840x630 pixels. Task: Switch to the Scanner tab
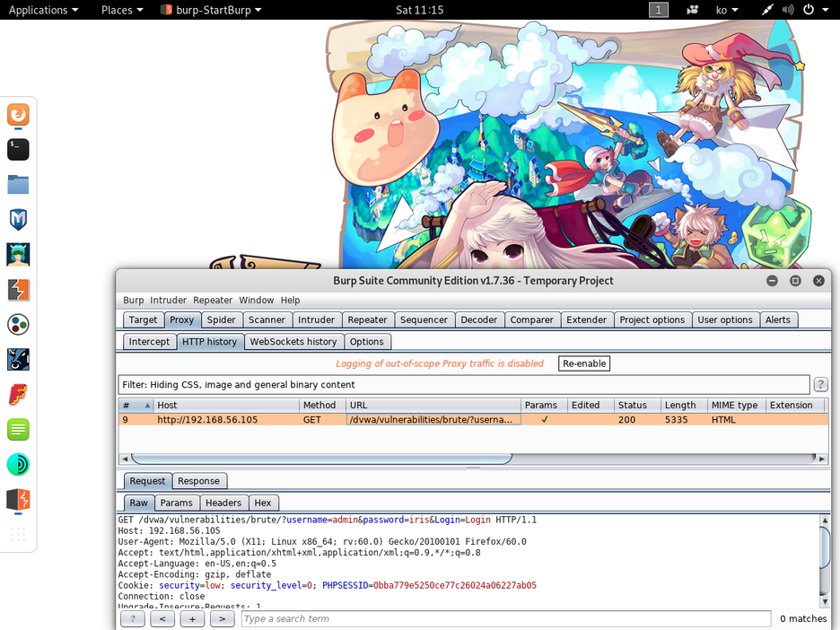267,319
